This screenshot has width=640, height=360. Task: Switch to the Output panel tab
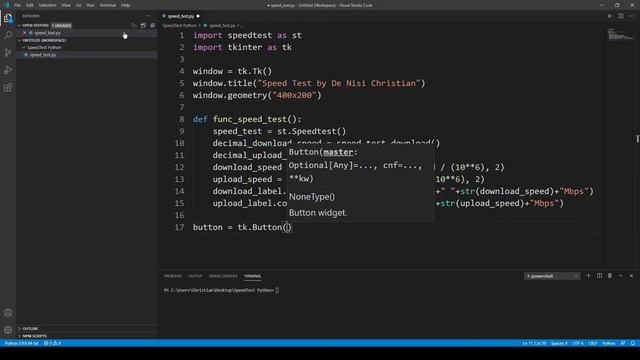(x=195, y=276)
